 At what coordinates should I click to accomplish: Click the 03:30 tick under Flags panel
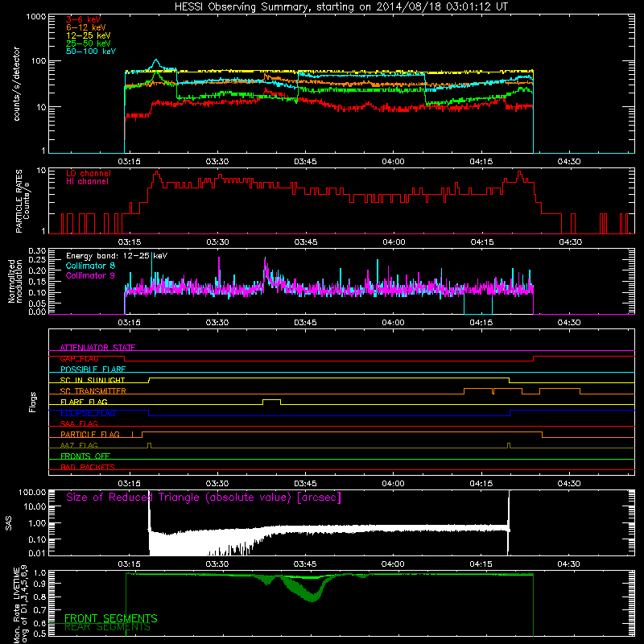pos(217,484)
